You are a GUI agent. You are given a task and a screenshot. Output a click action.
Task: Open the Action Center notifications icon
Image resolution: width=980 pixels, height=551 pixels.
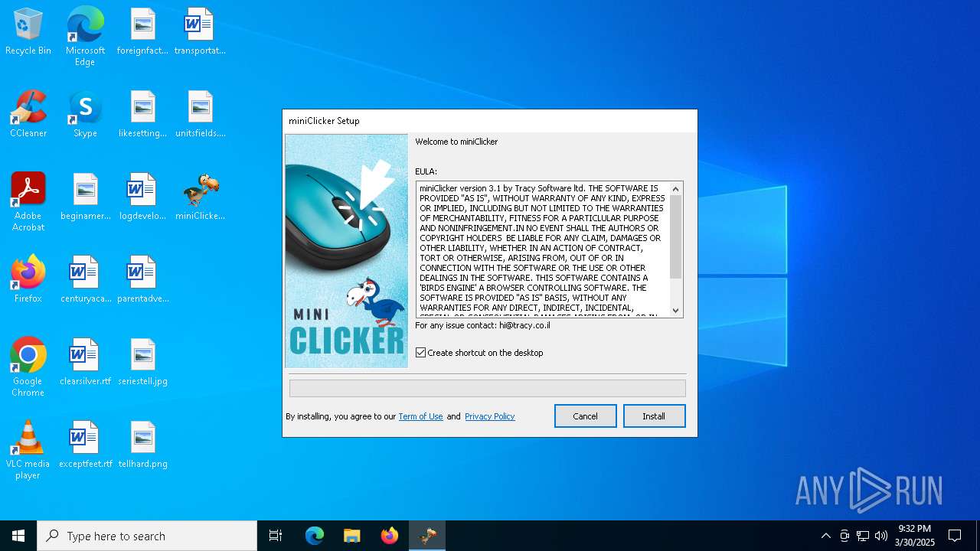point(955,536)
